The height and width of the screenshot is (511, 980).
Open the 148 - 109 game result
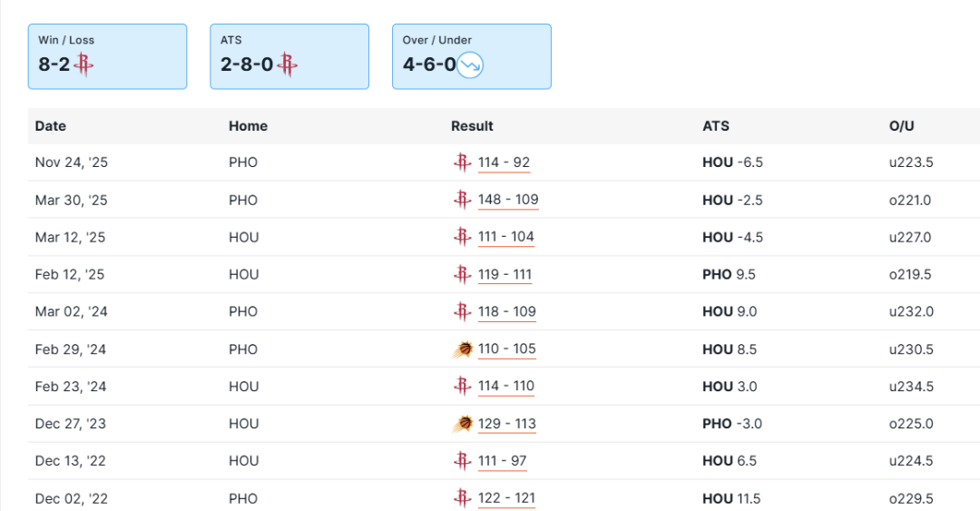tap(508, 201)
